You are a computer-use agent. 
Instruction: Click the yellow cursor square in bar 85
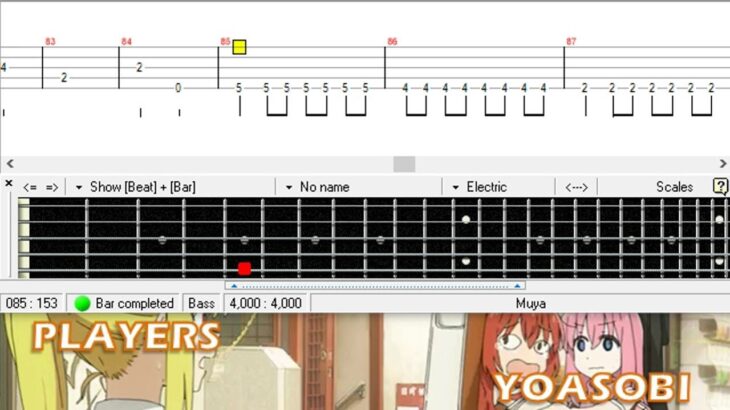tap(239, 47)
